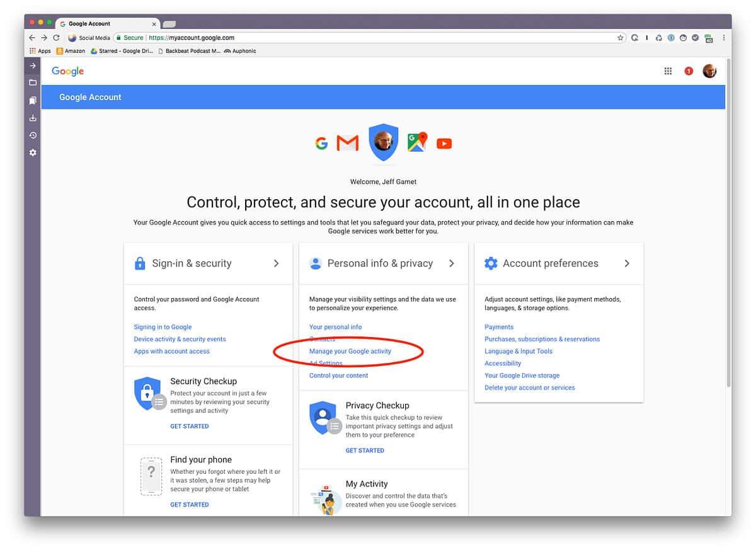Click the red YouTube play icon

(444, 144)
